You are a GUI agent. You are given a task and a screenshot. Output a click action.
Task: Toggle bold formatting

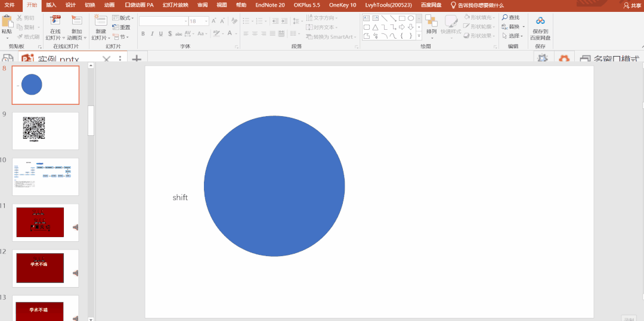pyautogui.click(x=143, y=34)
